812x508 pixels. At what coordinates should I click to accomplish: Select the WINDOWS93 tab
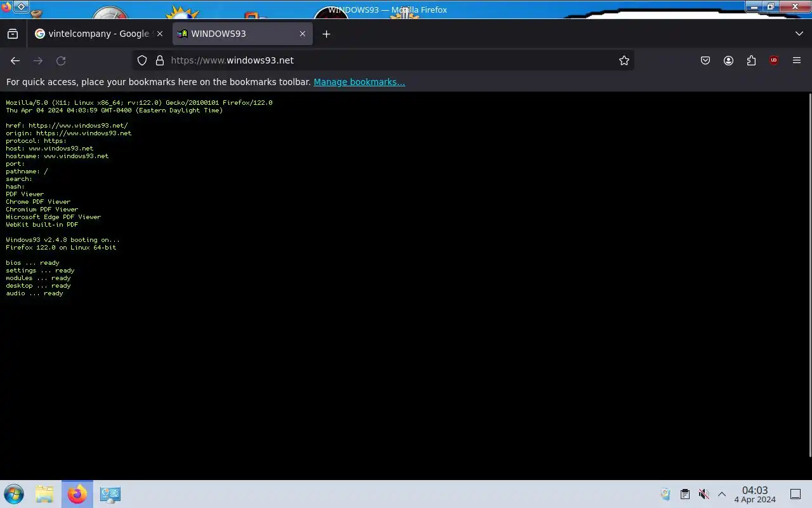pyautogui.click(x=242, y=34)
